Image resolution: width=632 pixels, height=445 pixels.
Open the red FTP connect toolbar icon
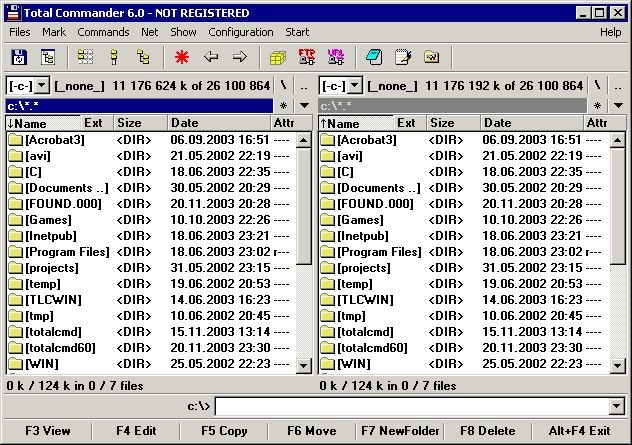pos(307,57)
